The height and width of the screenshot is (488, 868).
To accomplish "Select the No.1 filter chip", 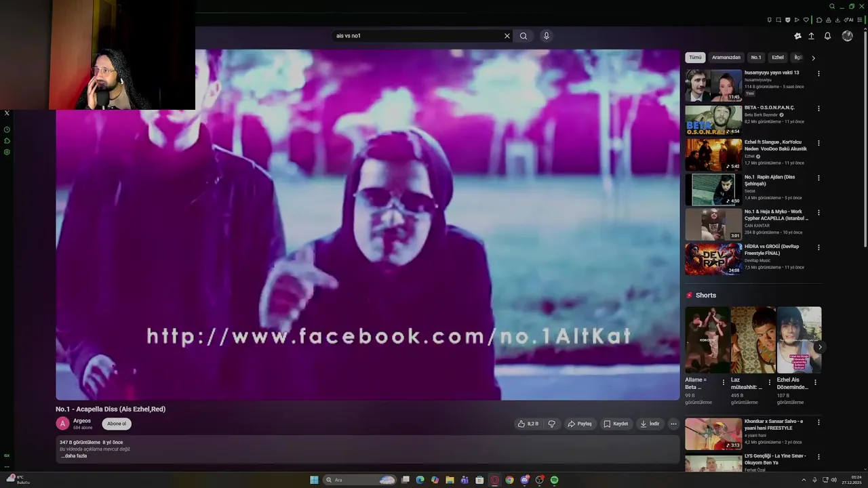I will 756,58.
